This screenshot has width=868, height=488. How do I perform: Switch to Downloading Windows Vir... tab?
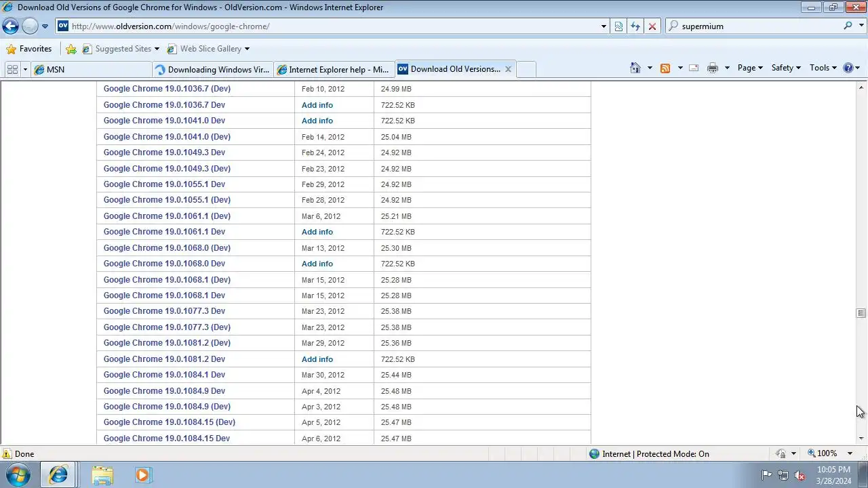(212, 69)
